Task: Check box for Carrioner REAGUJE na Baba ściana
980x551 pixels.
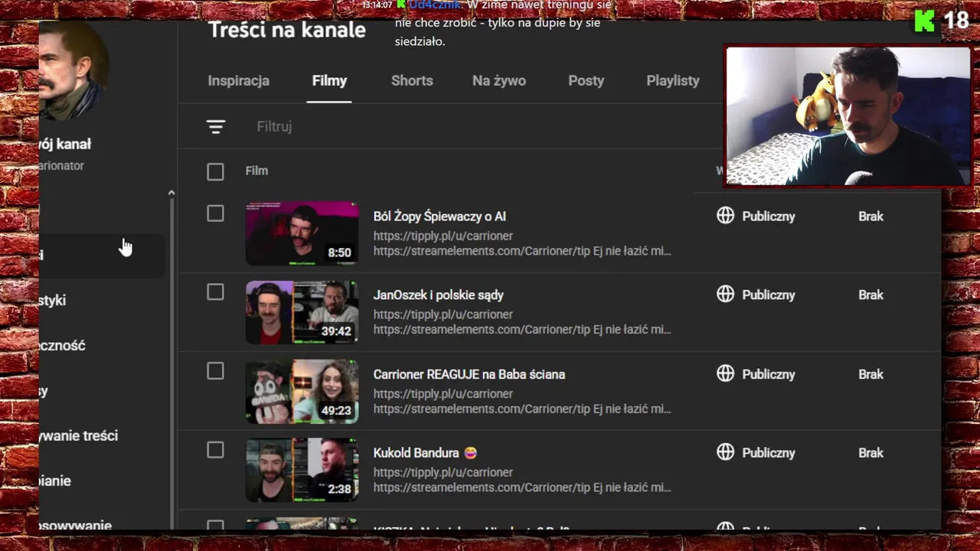Action: (x=215, y=371)
